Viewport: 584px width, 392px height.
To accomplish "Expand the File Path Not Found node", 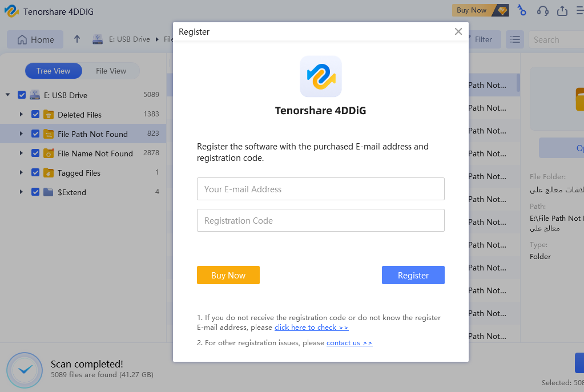I will point(21,134).
